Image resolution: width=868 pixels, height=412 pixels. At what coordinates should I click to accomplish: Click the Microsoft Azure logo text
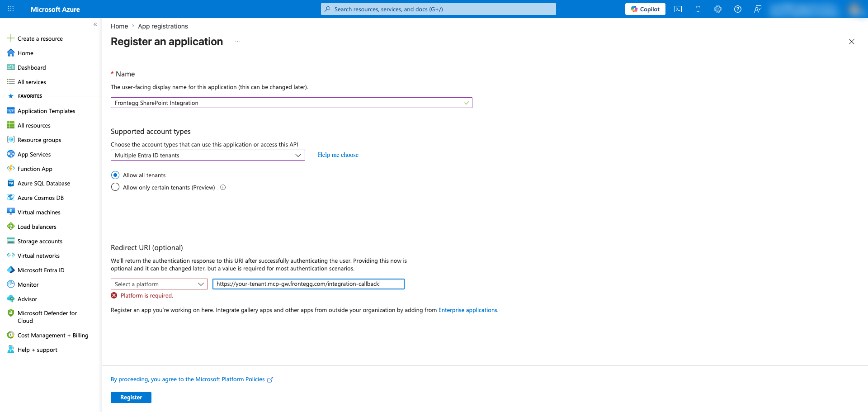pos(55,9)
